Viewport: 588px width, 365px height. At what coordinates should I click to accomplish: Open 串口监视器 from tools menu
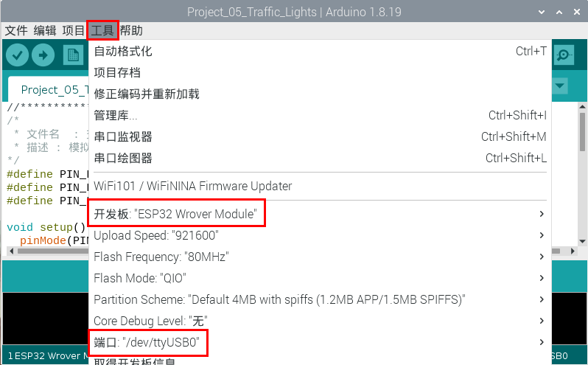[x=123, y=137]
